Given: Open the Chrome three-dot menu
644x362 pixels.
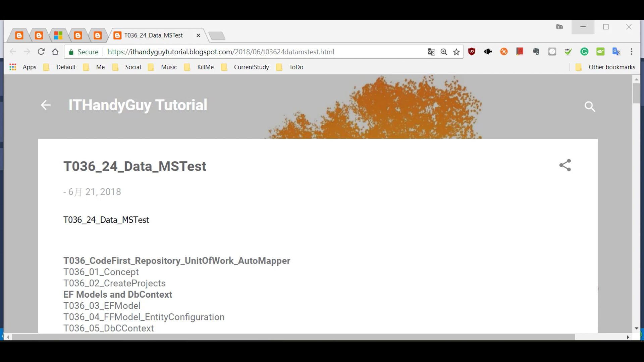Looking at the screenshot, I should [x=632, y=52].
